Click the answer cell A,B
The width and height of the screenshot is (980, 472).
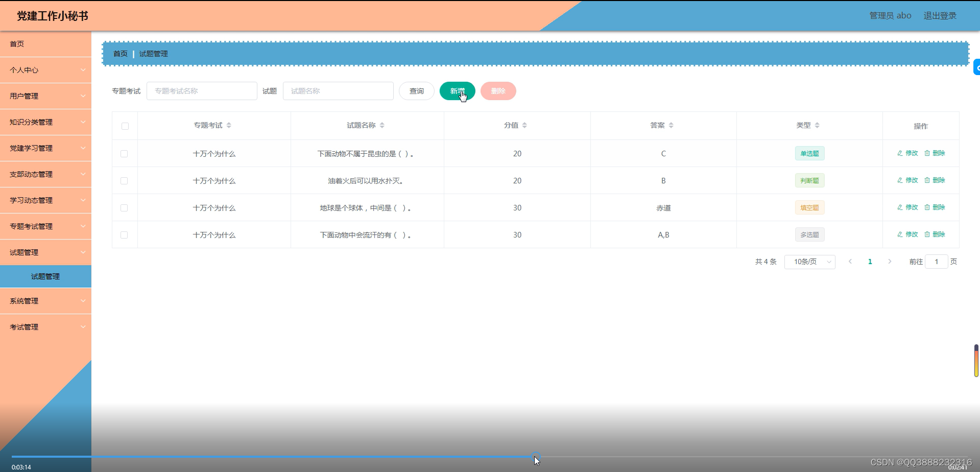coord(663,235)
